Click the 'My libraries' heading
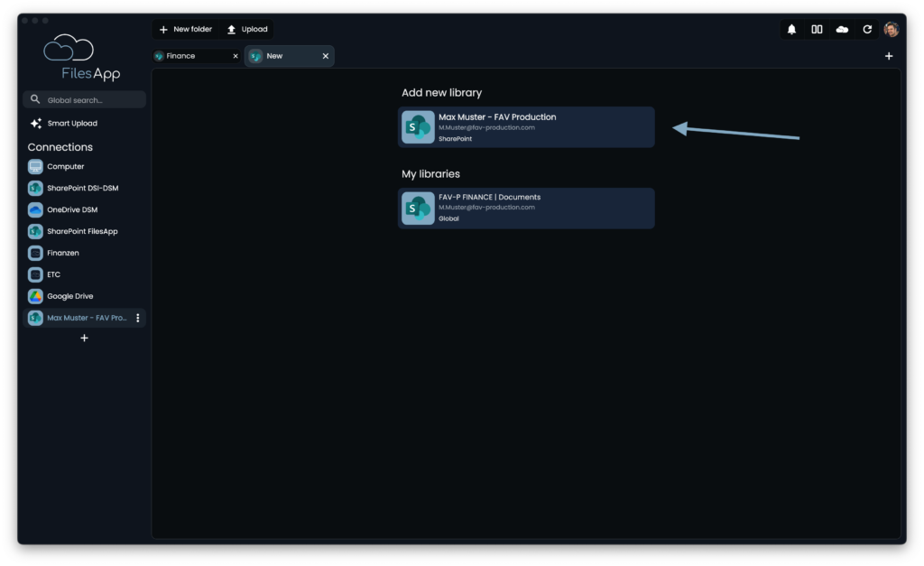Image resolution: width=924 pixels, height=566 pixels. coord(430,174)
